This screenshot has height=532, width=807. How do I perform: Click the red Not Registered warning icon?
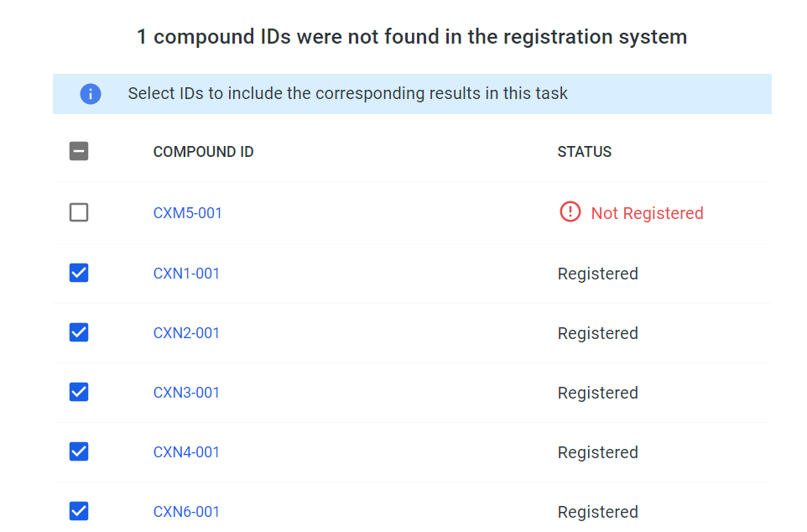[570, 212]
